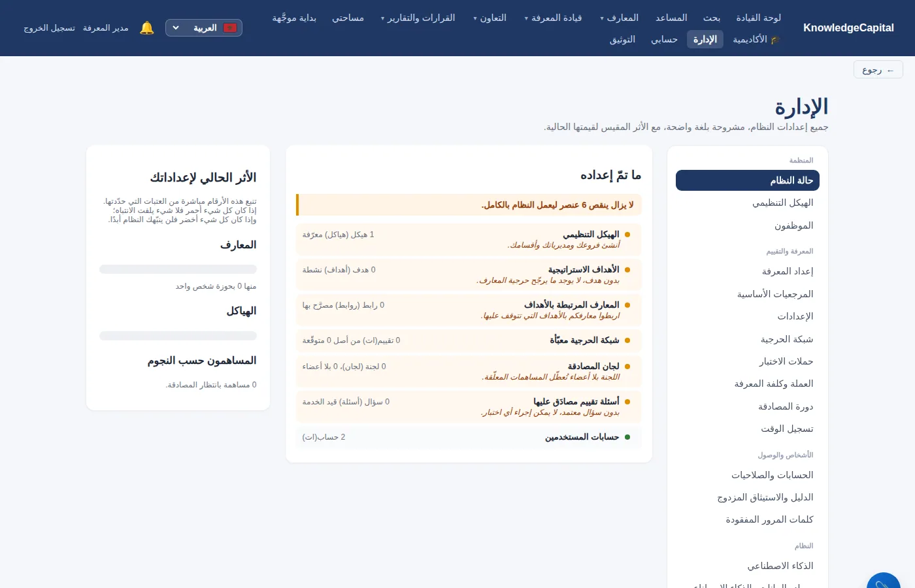Expand the المعارف nav dropdown
The width and height of the screenshot is (915, 588).
point(619,18)
